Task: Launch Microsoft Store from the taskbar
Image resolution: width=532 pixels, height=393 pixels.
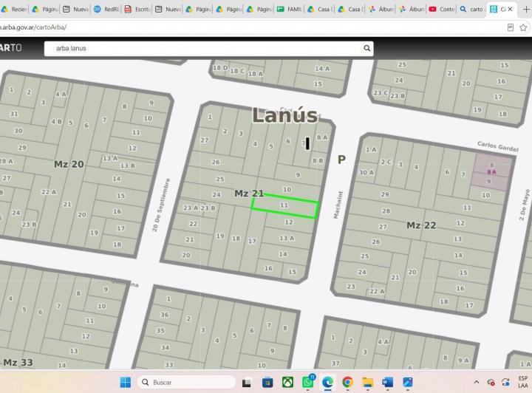Action: tap(267, 383)
